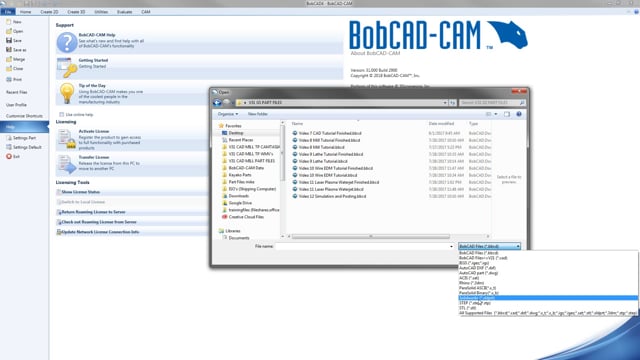This screenshot has width=640, height=360.
Task: Click the preview pane icon in Open dialog
Action: click(x=507, y=114)
